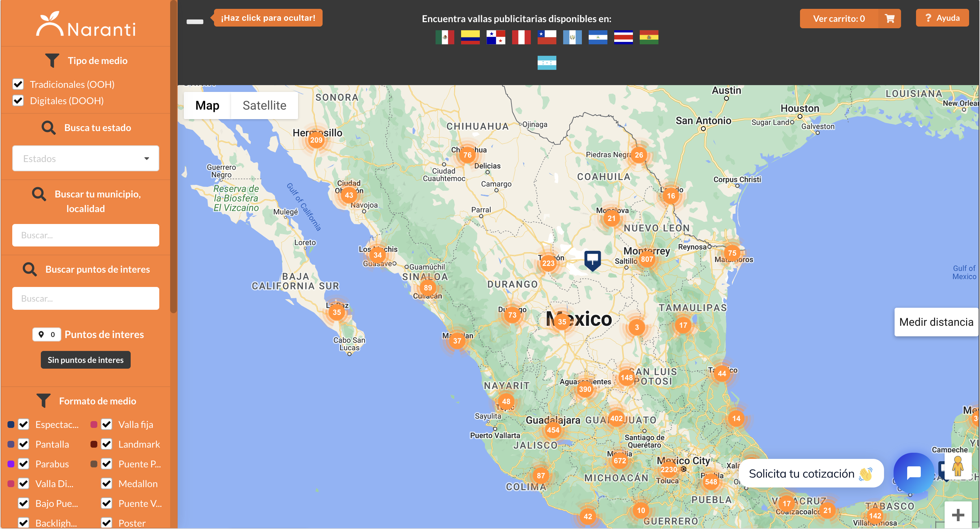Image resolution: width=980 pixels, height=529 pixels.
Task: Switch to the Satellite map view
Action: click(x=264, y=106)
